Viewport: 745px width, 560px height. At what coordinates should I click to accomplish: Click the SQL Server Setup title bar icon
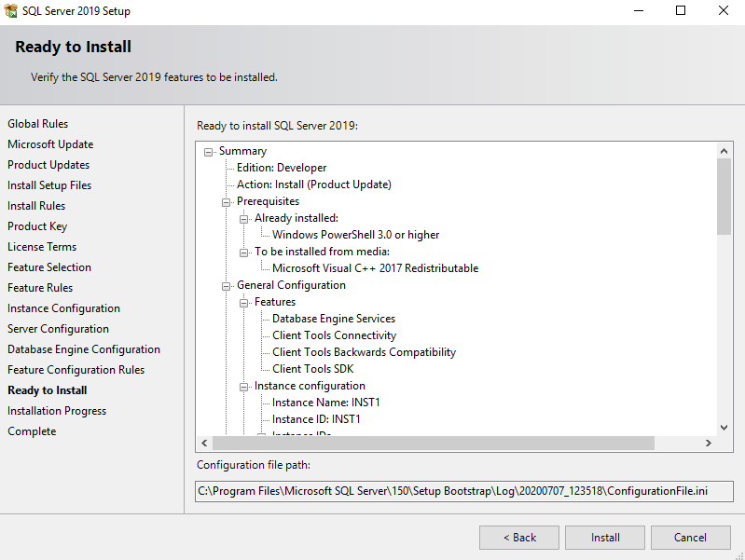[x=10, y=11]
